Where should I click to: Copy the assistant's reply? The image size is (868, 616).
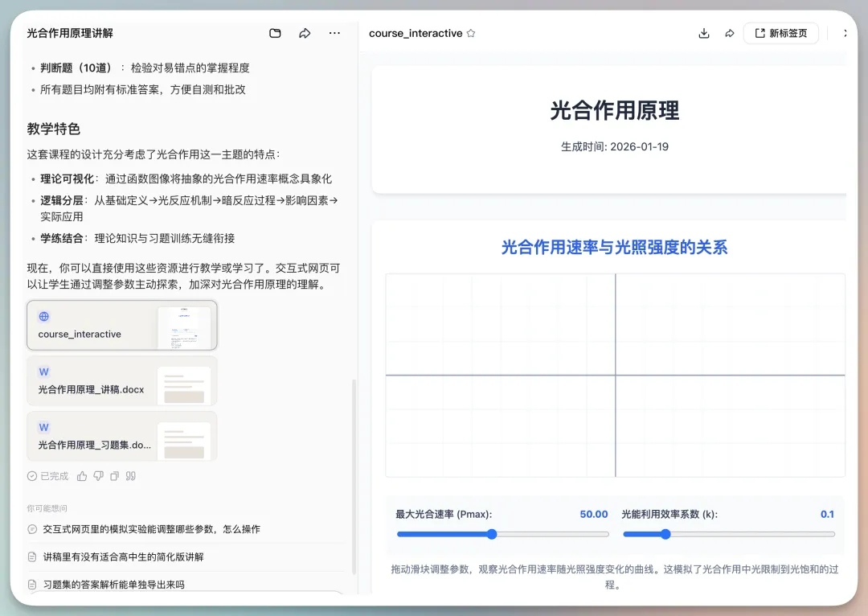pyautogui.click(x=115, y=476)
